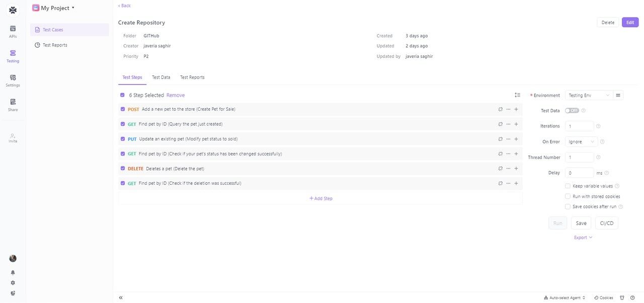Open more options for the PUT step
644x303 pixels.
(508, 139)
